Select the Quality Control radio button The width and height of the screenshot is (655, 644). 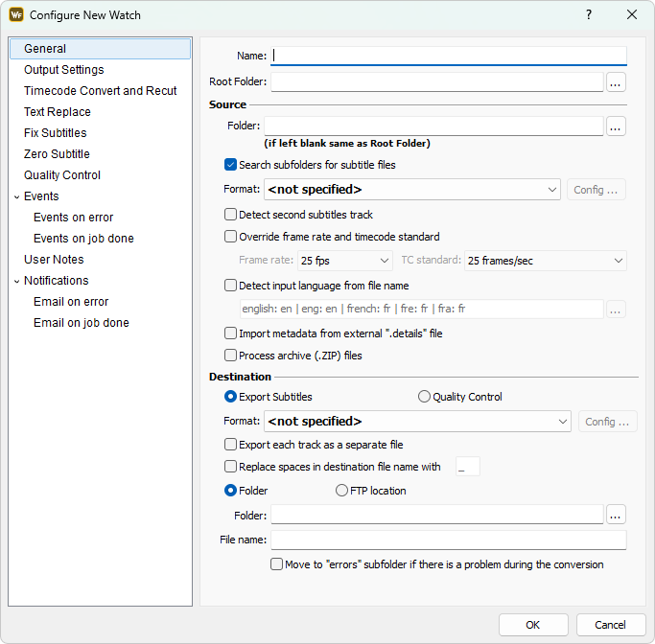(x=425, y=397)
